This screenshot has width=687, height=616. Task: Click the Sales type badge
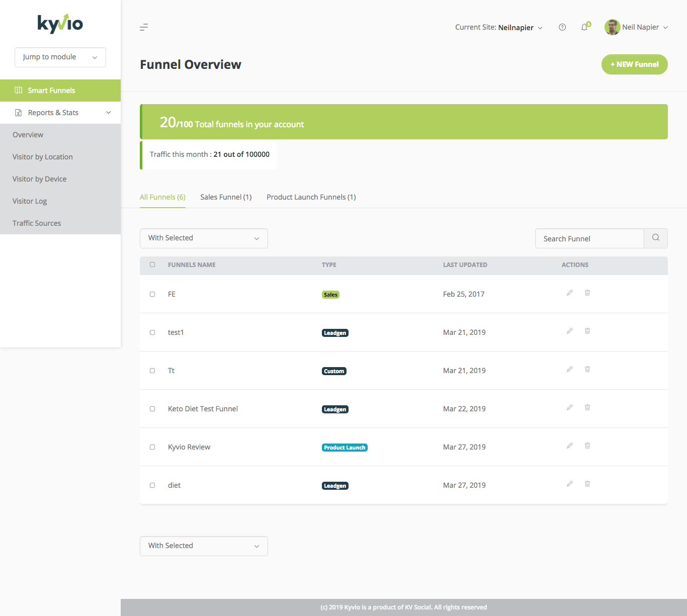[330, 295]
